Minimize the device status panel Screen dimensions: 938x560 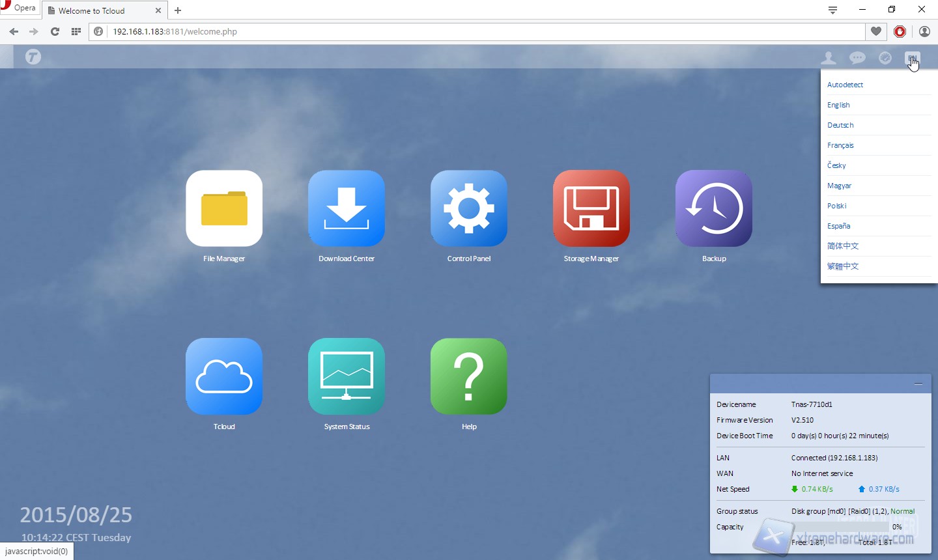click(x=918, y=384)
